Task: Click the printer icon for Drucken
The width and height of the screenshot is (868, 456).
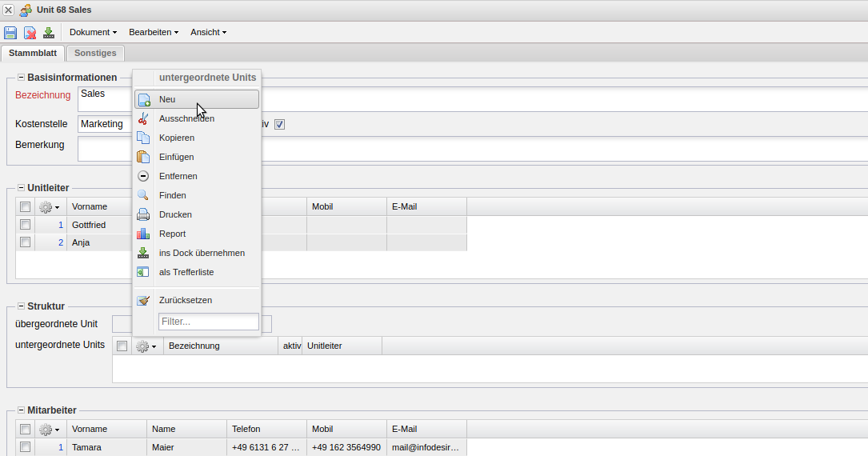Action: pos(143,214)
